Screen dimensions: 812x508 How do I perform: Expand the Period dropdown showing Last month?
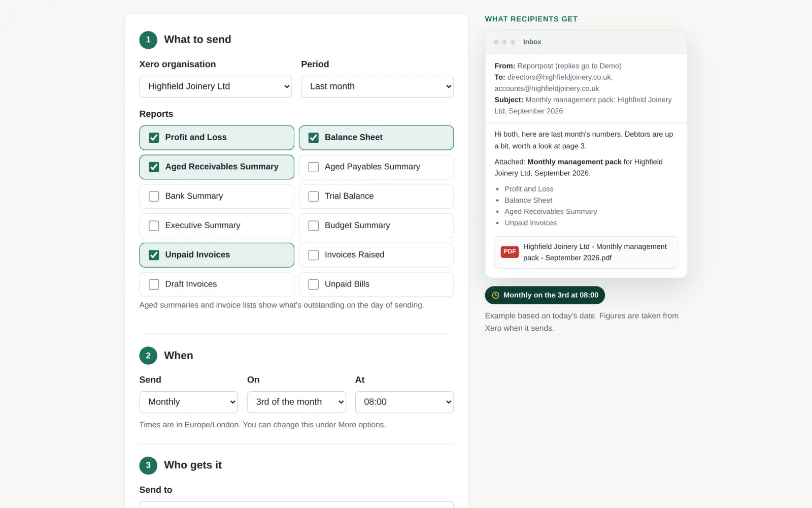[378, 87]
